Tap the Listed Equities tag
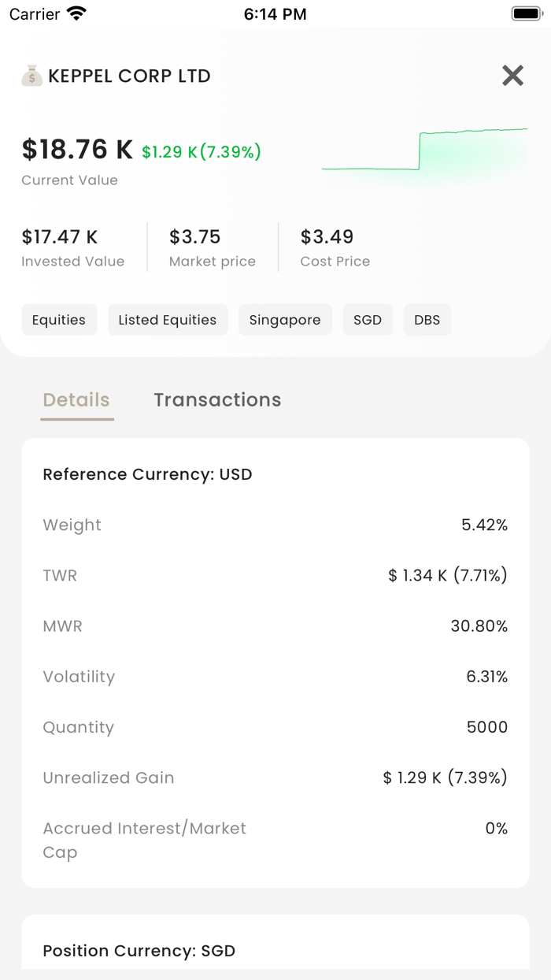 pos(168,320)
